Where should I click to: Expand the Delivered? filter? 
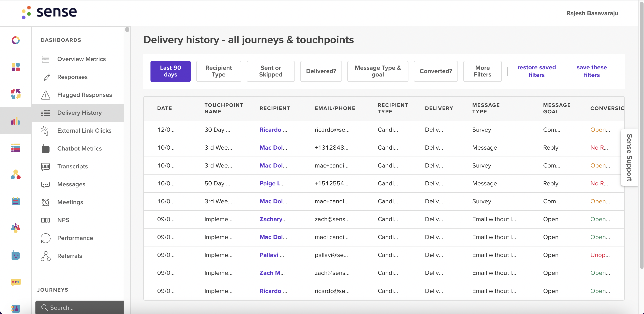point(321,71)
